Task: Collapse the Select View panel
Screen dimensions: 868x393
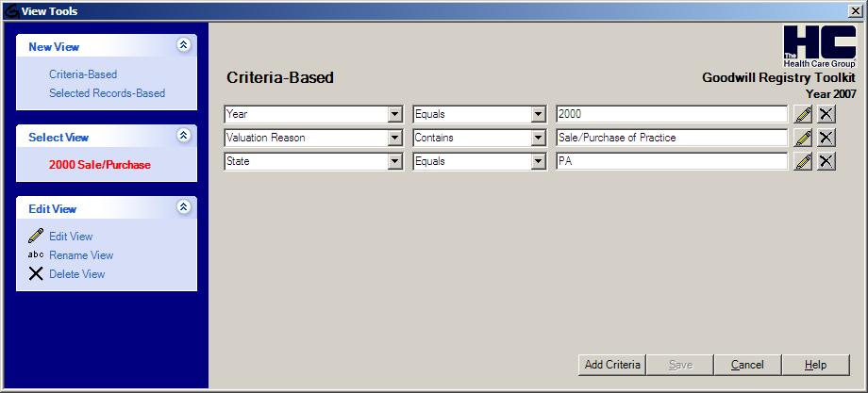Action: point(184,136)
